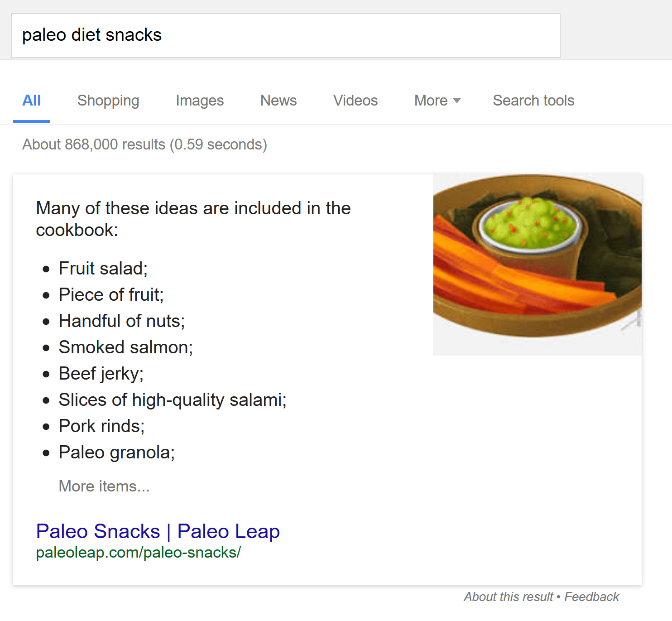Open the 'About this result' link

508,597
